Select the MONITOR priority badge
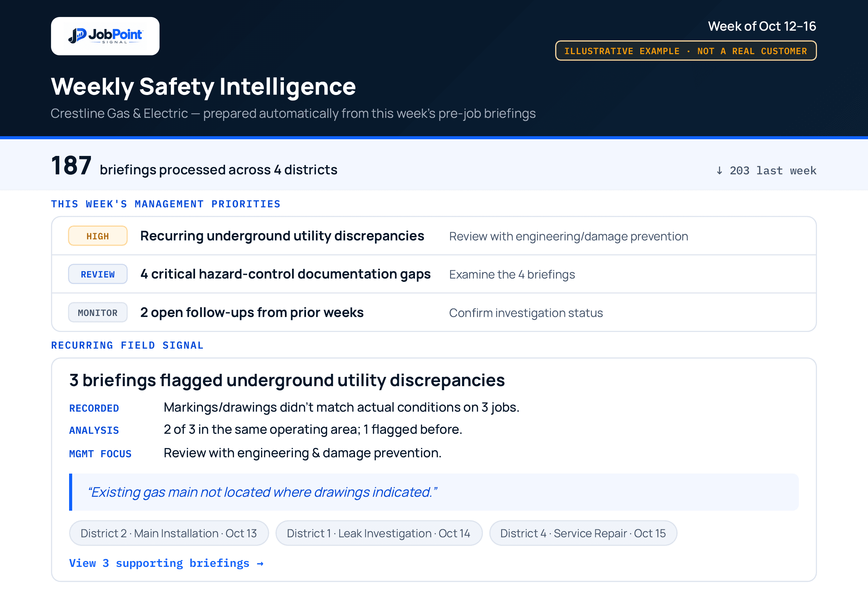Image resolution: width=868 pixels, height=589 pixels. 97,313
